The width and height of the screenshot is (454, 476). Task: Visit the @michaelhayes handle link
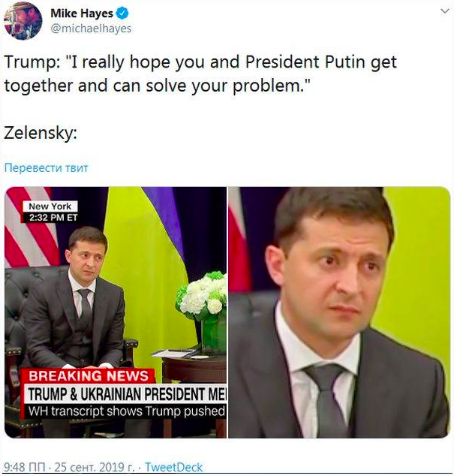click(91, 29)
